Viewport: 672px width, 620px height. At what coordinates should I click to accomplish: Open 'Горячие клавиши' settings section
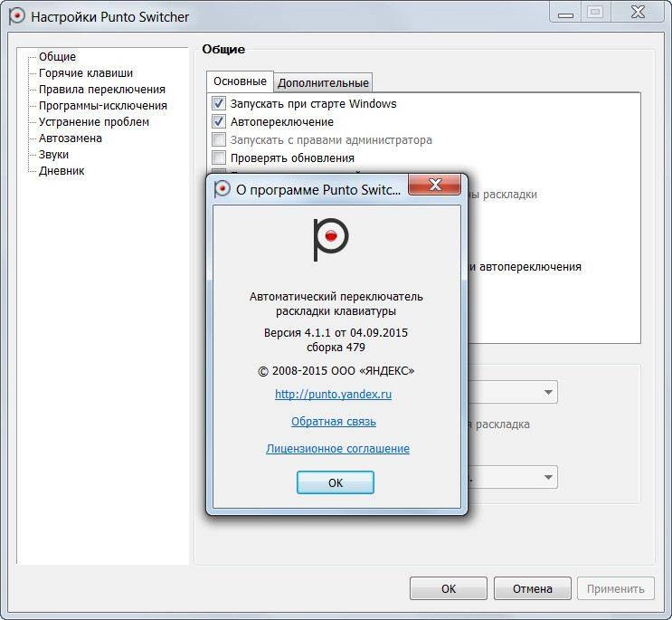tap(86, 73)
